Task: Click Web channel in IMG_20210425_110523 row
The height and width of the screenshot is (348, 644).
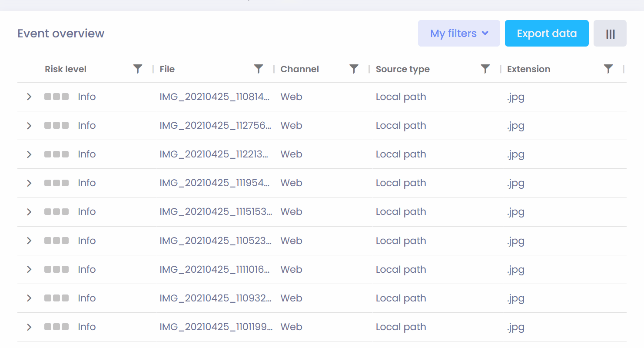Action: click(x=291, y=241)
